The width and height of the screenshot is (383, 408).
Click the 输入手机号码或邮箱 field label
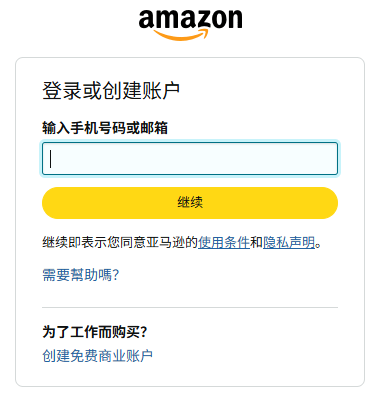tap(105, 128)
